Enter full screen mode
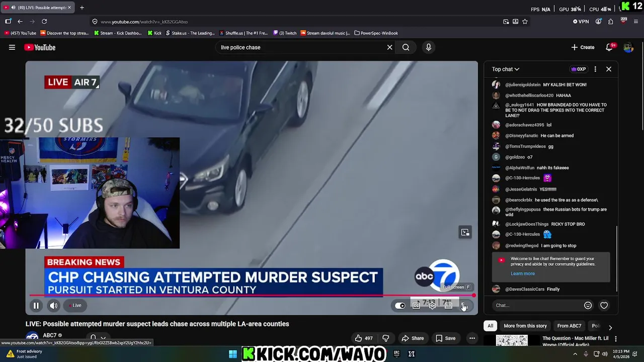The height and width of the screenshot is (362, 644). [x=464, y=305]
